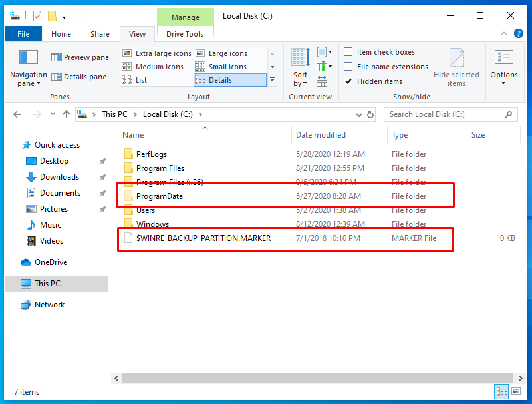Click This PC in the address bar
The height and width of the screenshot is (404, 532).
(114, 114)
